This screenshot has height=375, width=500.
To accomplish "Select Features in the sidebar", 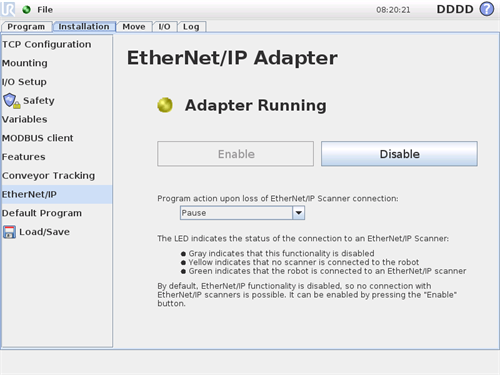I will tap(57, 157).
